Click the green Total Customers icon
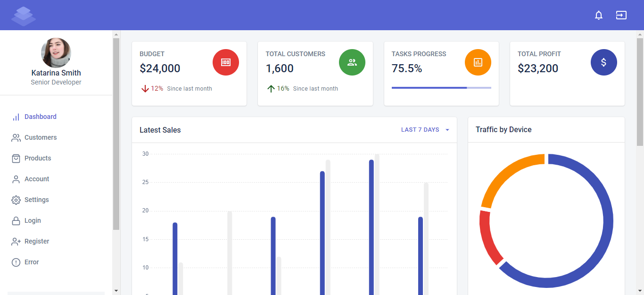 [x=352, y=62]
